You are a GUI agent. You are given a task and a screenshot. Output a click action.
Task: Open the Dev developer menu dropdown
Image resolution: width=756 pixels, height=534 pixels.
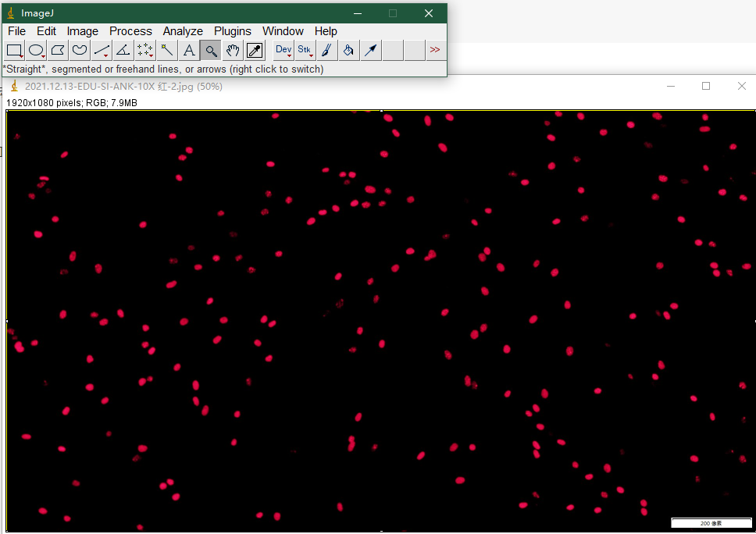pyautogui.click(x=283, y=51)
